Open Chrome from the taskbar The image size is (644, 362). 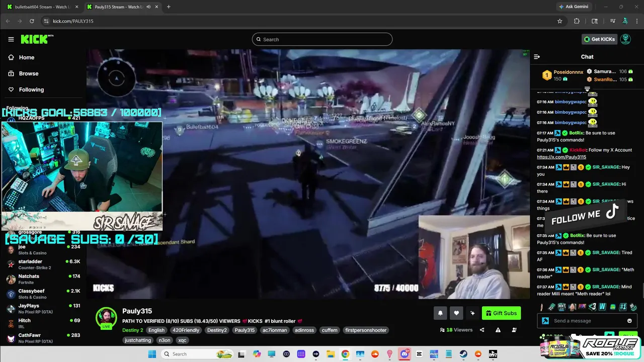[x=345, y=354]
